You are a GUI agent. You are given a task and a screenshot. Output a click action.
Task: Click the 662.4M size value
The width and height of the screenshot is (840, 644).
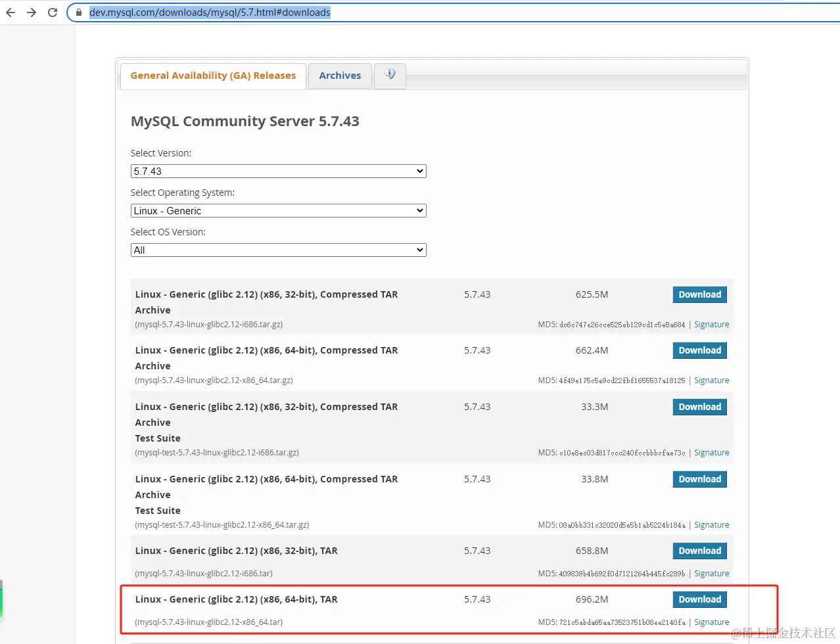592,350
